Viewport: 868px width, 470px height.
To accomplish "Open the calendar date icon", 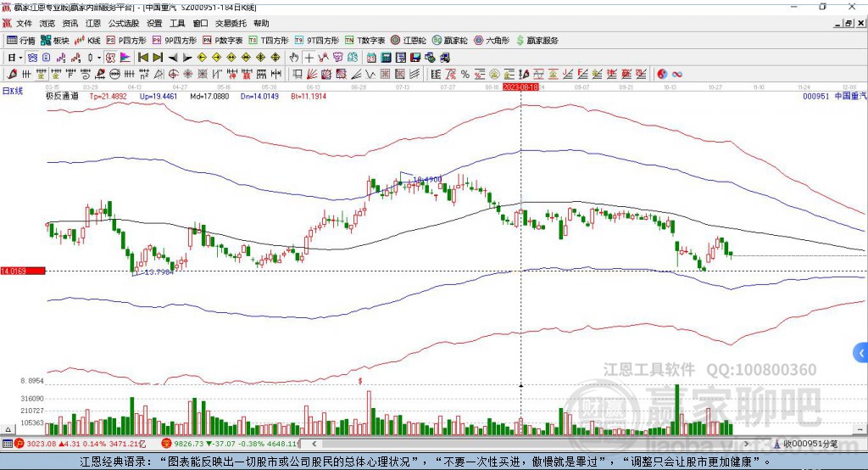I will pos(371,58).
